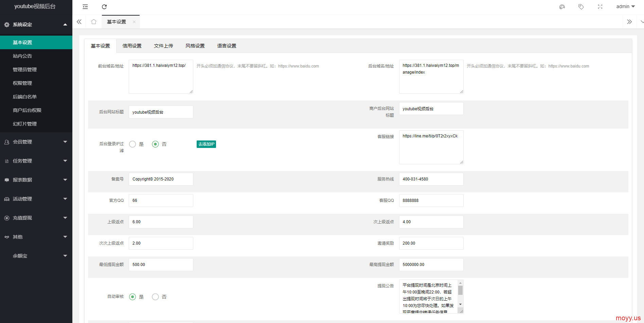Click the 活动管理 icon
This screenshot has height=323, width=644.
coord(7,199)
